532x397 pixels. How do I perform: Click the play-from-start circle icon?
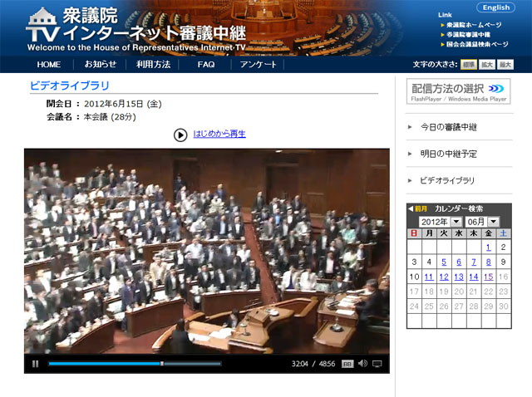tap(180, 135)
